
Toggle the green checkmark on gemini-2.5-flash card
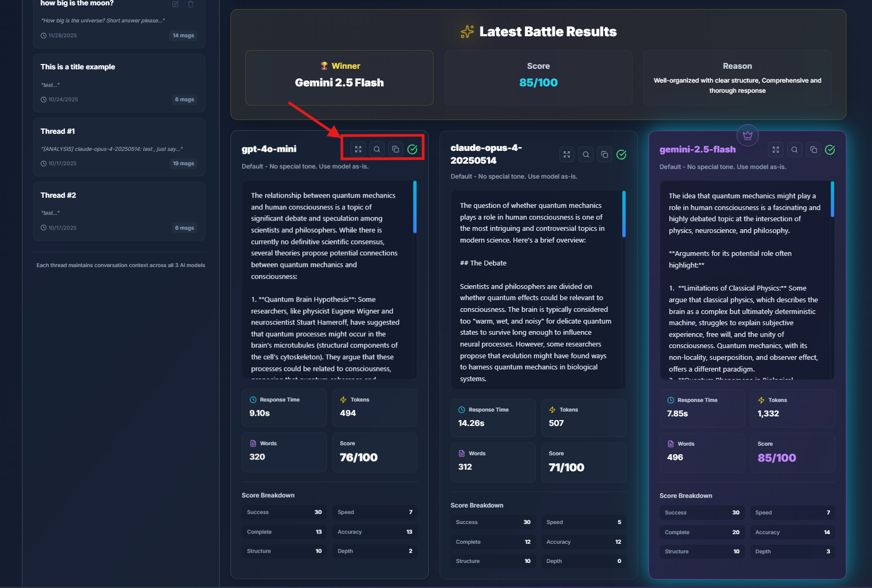pyautogui.click(x=830, y=150)
